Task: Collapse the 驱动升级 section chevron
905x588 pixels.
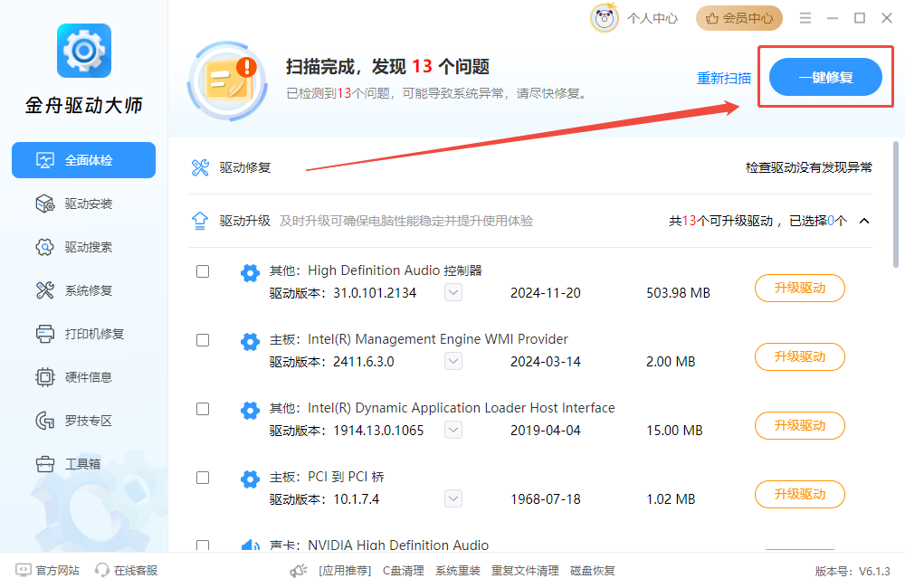Action: 864,221
